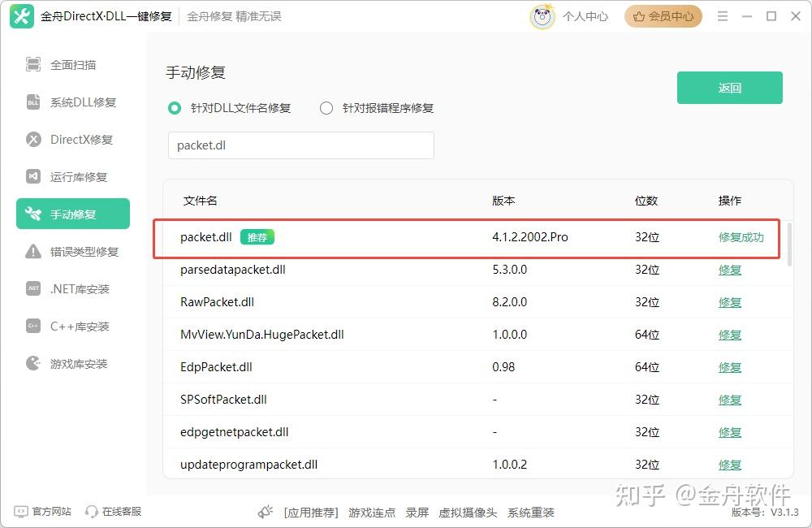Select the DirectX修复 tool
The width and height of the screenshot is (812, 528).
pos(73,139)
